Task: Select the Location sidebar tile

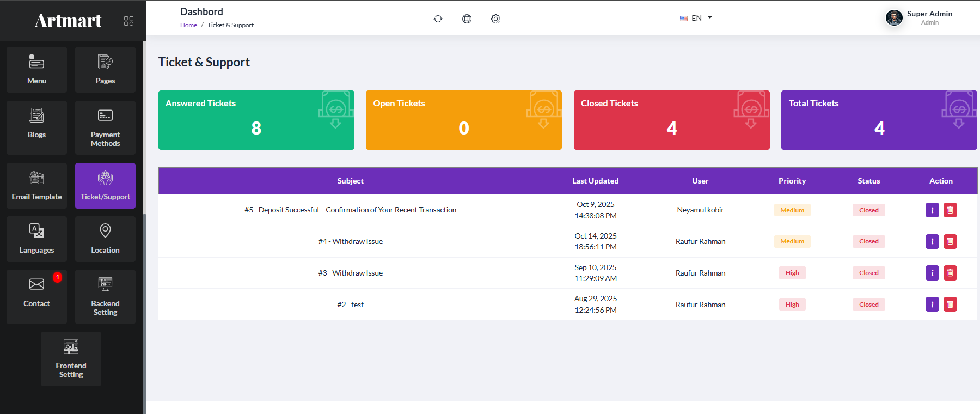Action: coord(105,239)
